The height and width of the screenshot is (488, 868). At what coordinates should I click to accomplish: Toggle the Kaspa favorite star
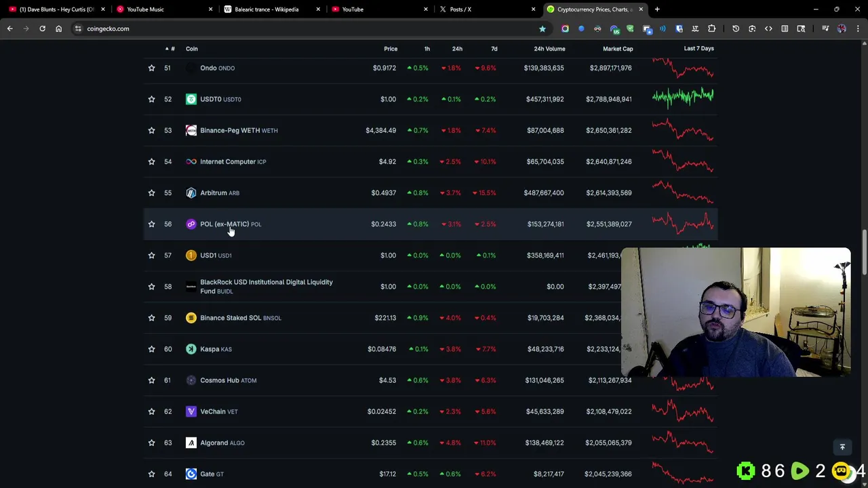[151, 349]
